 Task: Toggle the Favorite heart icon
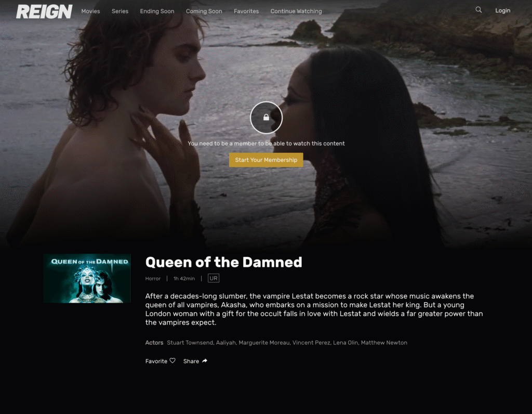pyautogui.click(x=172, y=360)
